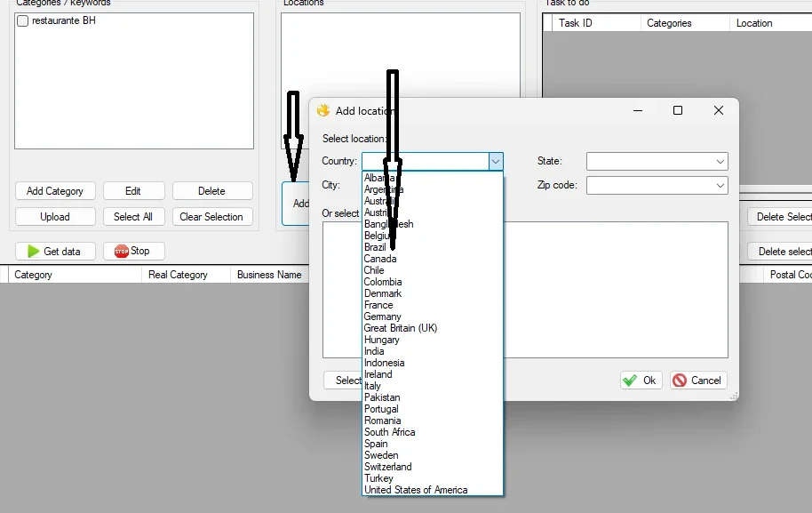
Task: Sort by Real Category column header
Action: pos(186,275)
